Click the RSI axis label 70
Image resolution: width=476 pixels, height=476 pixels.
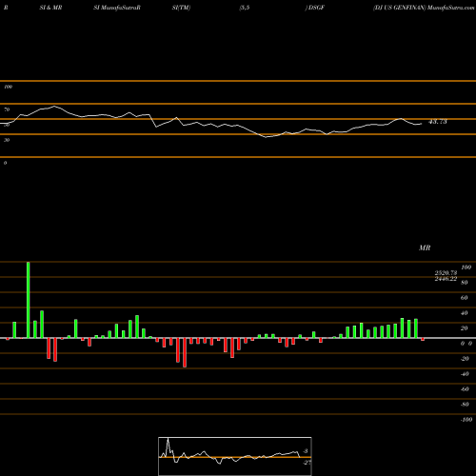(x=7, y=109)
